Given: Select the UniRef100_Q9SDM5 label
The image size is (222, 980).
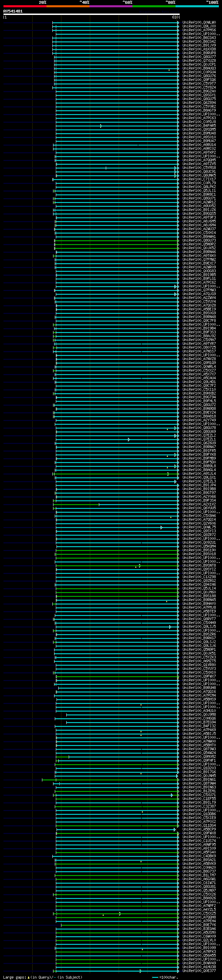Looking at the screenshot, I should (199, 130).
